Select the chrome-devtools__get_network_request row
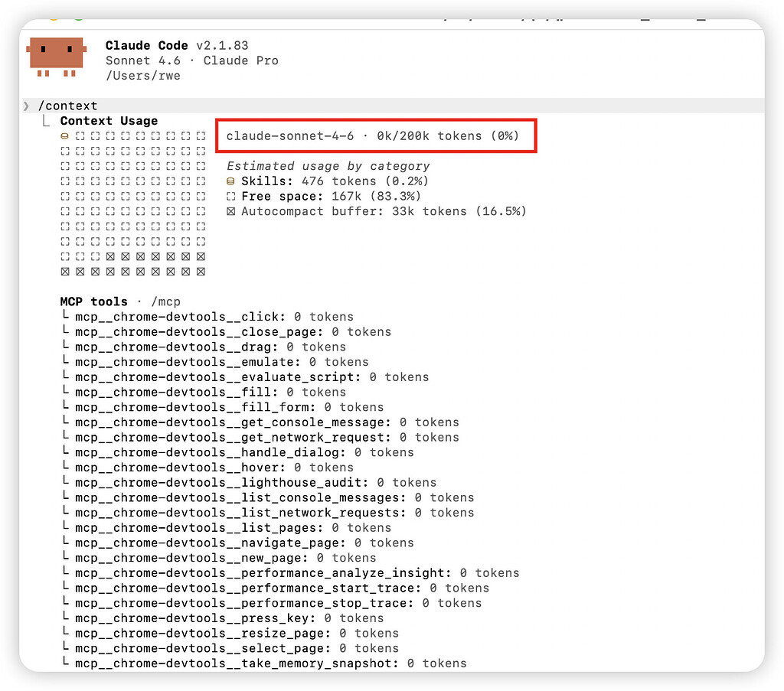The height and width of the screenshot is (691, 784). click(x=260, y=437)
